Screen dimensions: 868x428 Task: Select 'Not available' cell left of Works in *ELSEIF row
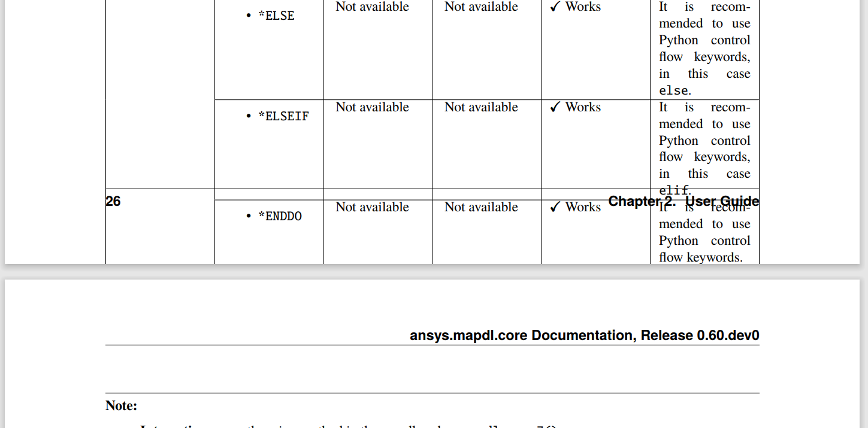pyautogui.click(x=481, y=107)
